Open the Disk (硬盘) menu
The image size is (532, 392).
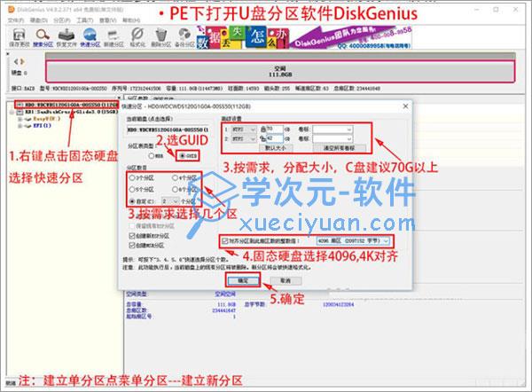tap(39, 20)
